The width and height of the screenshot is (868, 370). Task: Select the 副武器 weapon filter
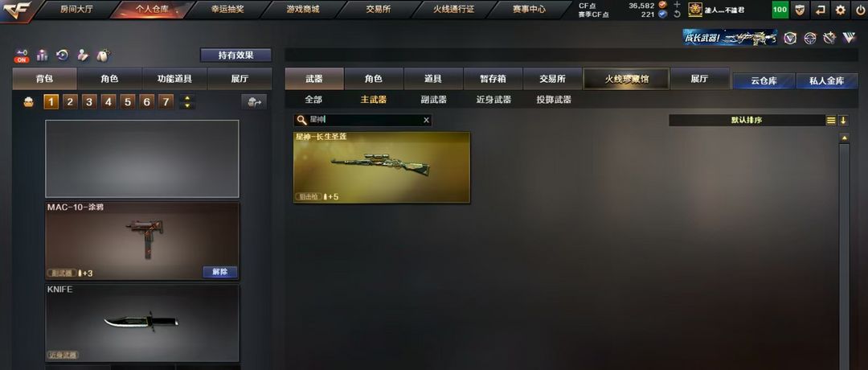(433, 101)
